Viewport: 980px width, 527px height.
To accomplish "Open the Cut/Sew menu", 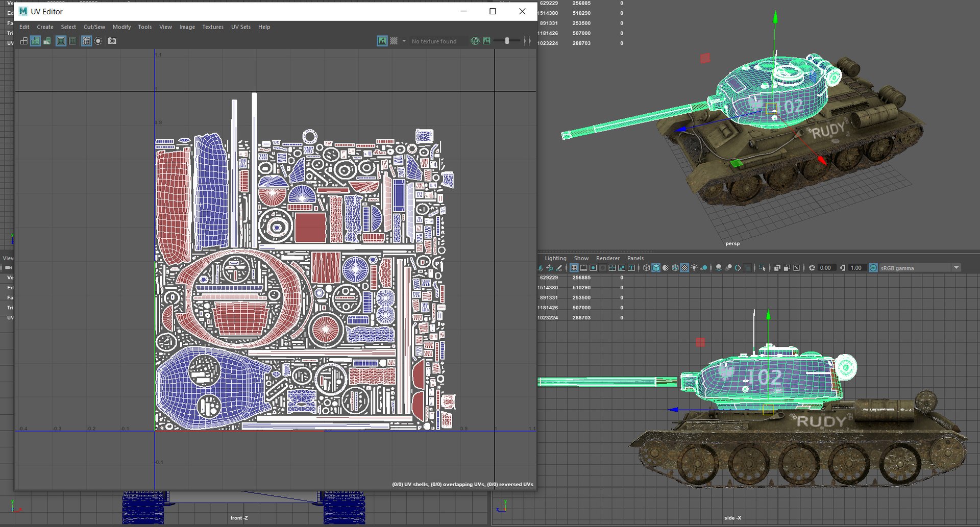I will (94, 27).
